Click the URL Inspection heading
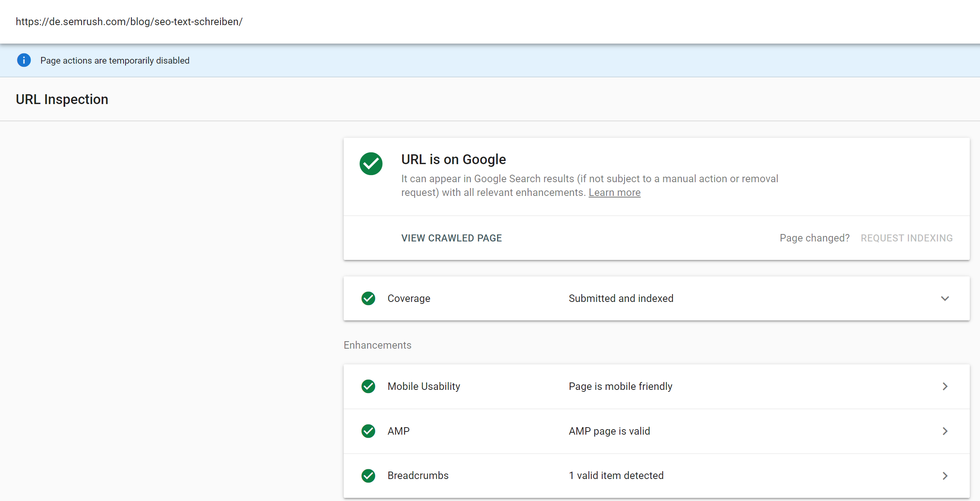This screenshot has height=501, width=980. tap(62, 99)
